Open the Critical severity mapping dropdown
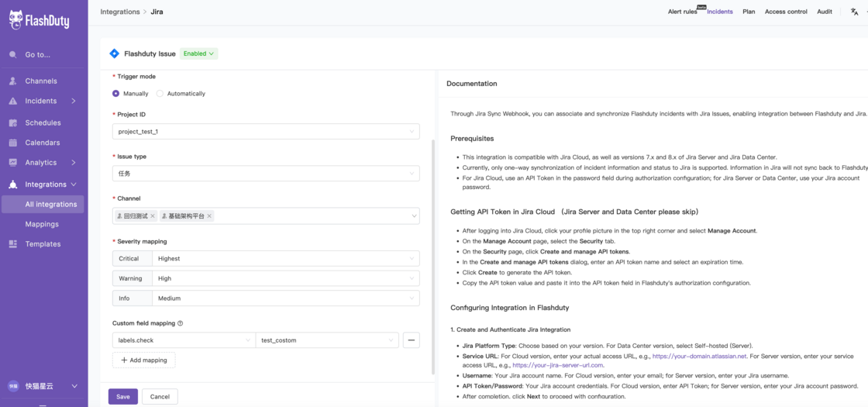The image size is (868, 407). [286, 259]
